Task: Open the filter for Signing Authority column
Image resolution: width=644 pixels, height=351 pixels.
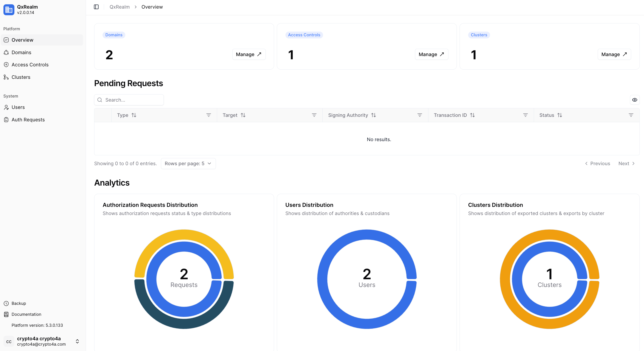Action: pos(420,115)
